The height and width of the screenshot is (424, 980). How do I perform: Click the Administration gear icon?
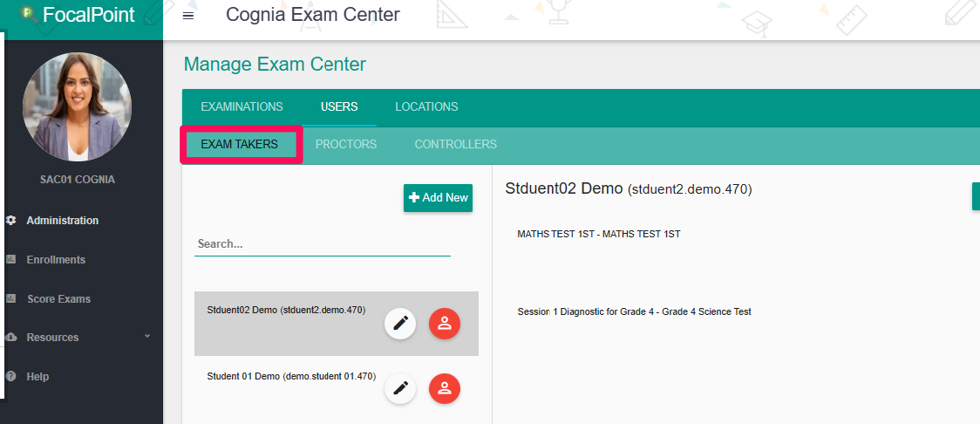point(10,220)
